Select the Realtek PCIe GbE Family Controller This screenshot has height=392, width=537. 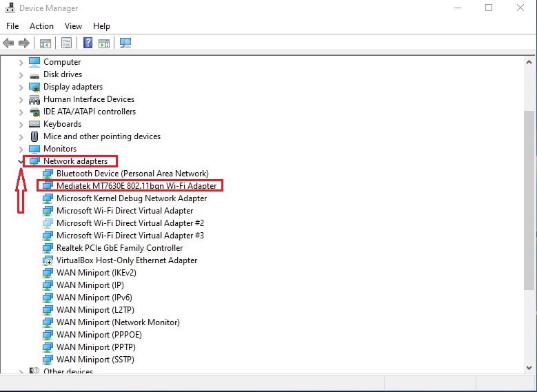click(x=119, y=248)
